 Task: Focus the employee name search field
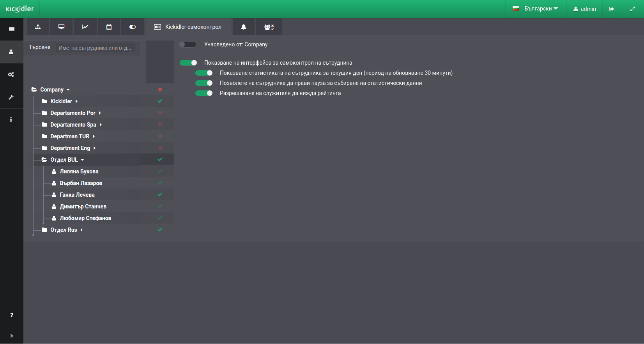(95, 48)
